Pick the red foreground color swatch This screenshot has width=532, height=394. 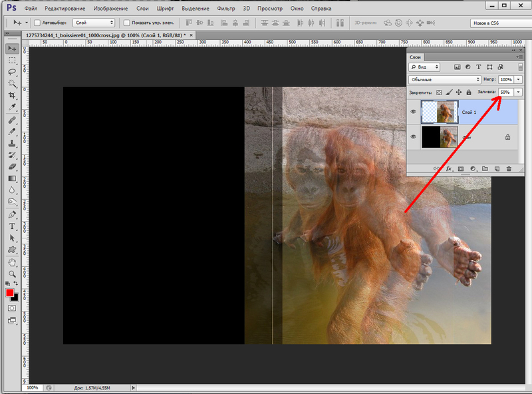click(x=9, y=292)
